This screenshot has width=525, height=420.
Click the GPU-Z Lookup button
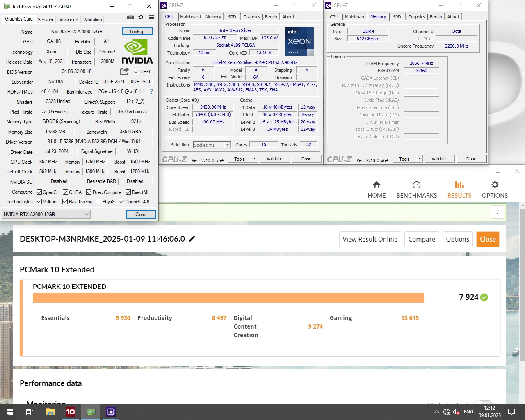tap(137, 32)
